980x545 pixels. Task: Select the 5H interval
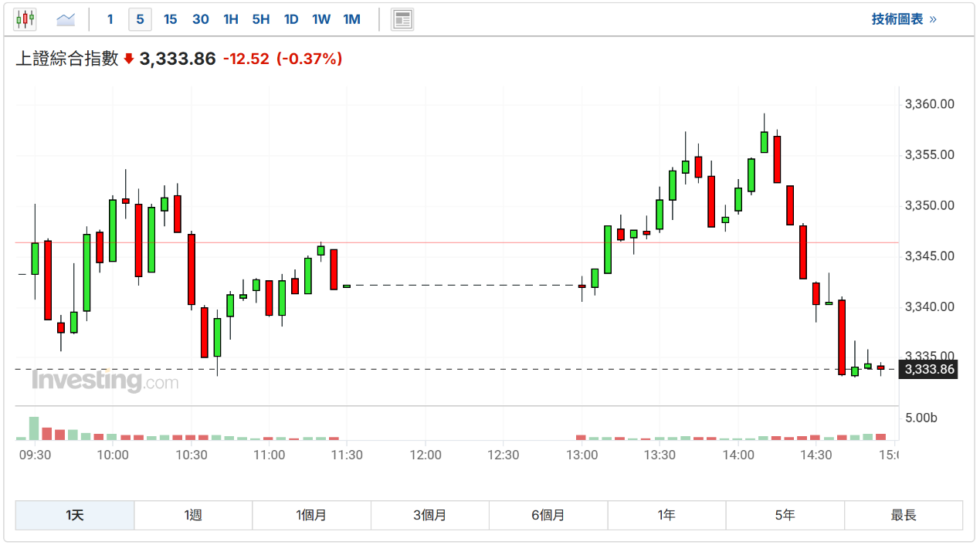coord(261,19)
